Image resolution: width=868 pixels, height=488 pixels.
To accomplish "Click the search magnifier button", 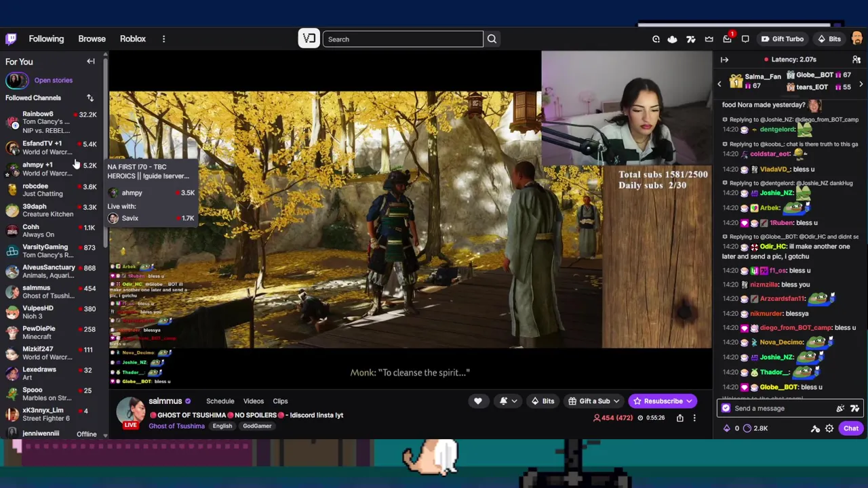I will (x=492, y=39).
